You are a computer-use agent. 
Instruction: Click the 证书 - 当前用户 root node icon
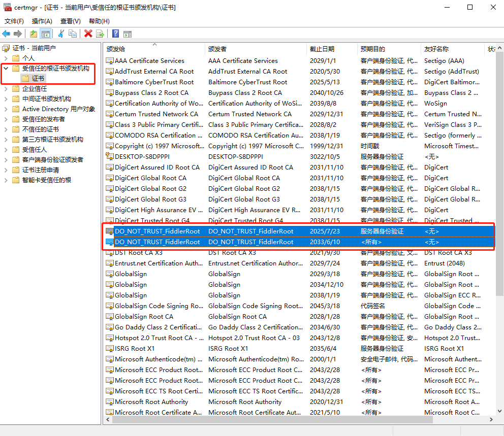click(x=6, y=48)
